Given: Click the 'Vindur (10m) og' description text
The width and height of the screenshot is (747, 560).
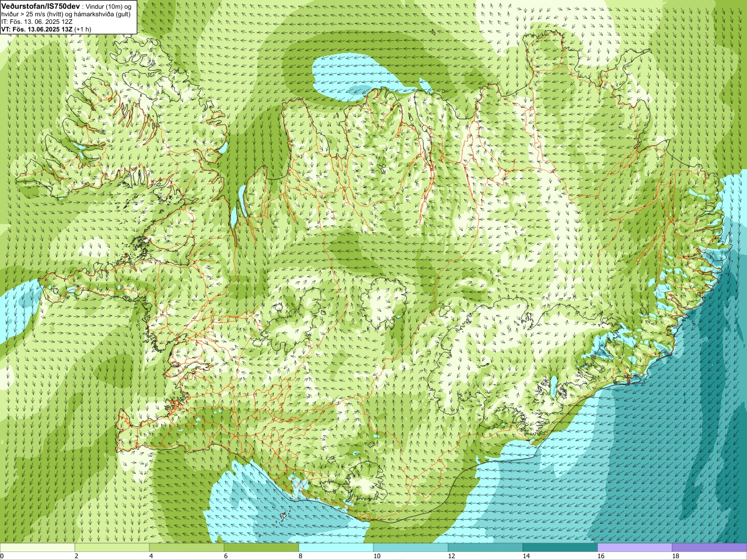Looking at the screenshot, I should tap(109, 6).
